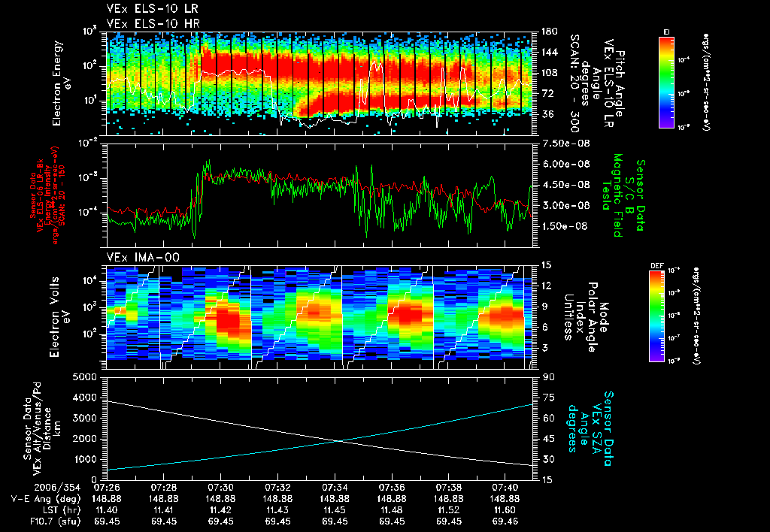The image size is (770, 532).
Task: Click the green 'Magnetic Field Tesla' axis label
Action: [612, 195]
